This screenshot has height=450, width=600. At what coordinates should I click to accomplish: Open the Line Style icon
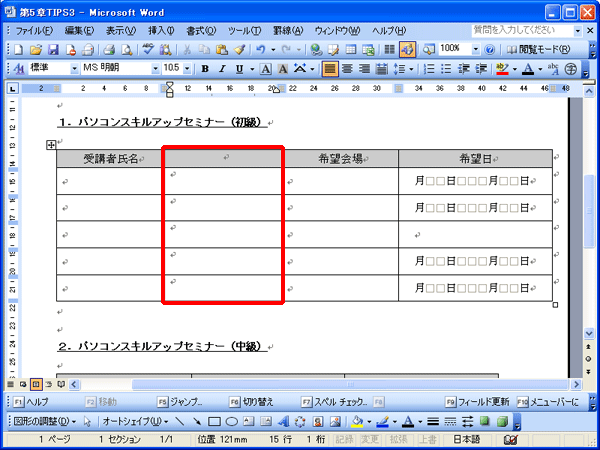(x=433, y=422)
